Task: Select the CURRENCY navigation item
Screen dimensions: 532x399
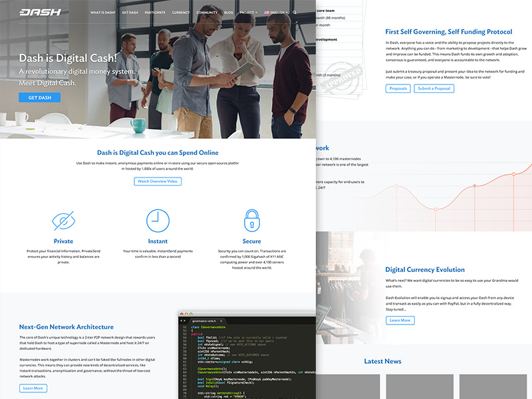Action: tap(181, 13)
